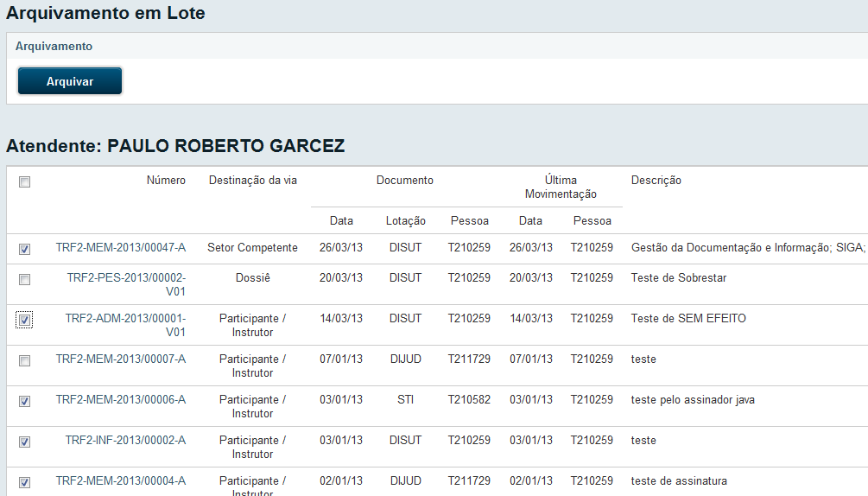Toggle the select-all checkbox in table header
The image size is (868, 496).
click(24, 182)
